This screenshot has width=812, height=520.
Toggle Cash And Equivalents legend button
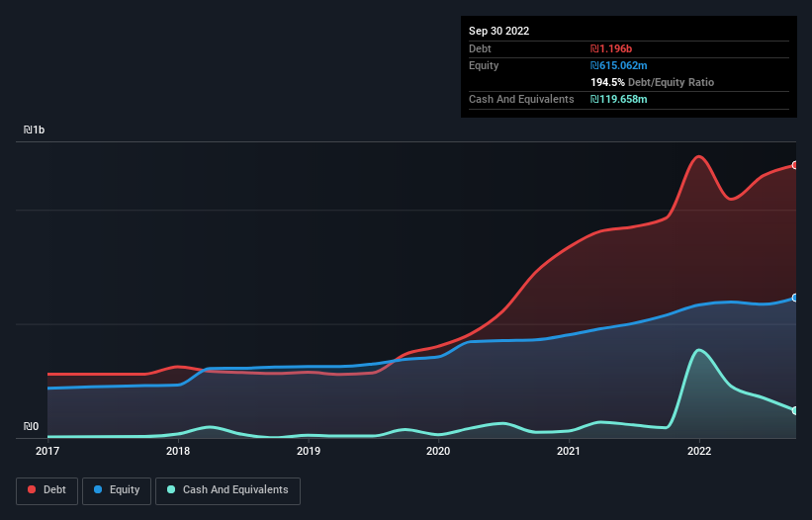pos(227,490)
